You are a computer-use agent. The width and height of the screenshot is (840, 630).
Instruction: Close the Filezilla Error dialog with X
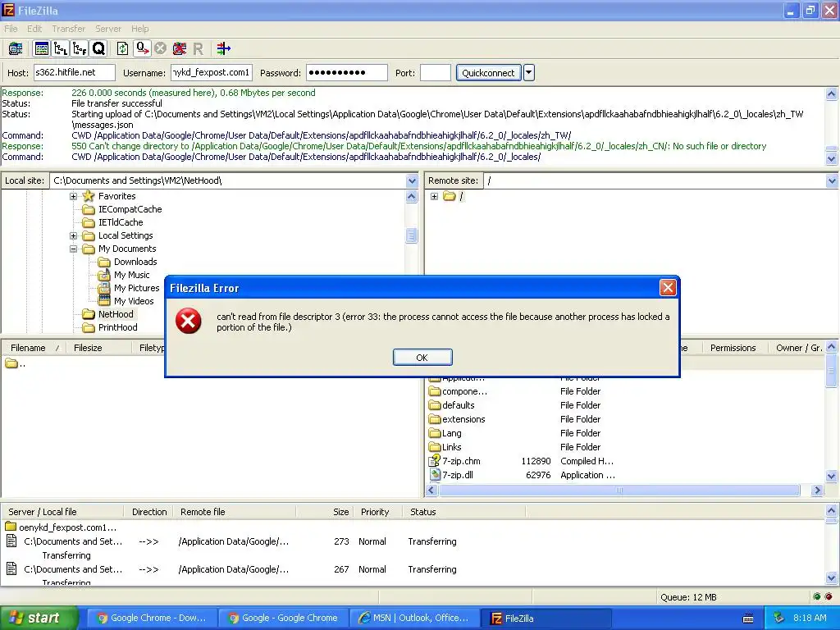(x=668, y=288)
